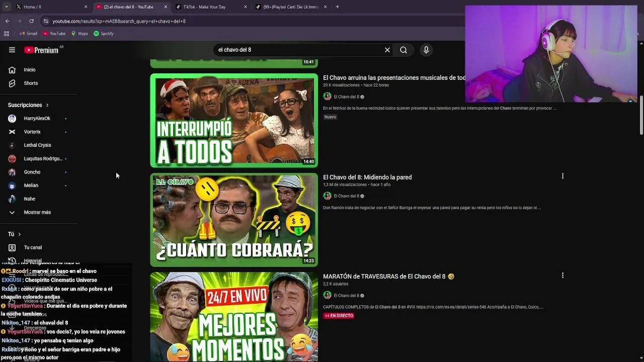Open a new browser tab with plus
Image resolution: width=644 pixels, height=362 pixels.
pyautogui.click(x=337, y=7)
